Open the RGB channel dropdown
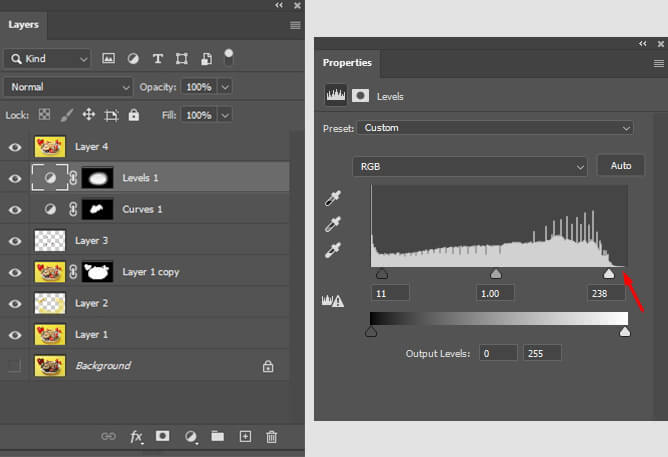Viewport: 668px width, 457px height. click(x=469, y=167)
